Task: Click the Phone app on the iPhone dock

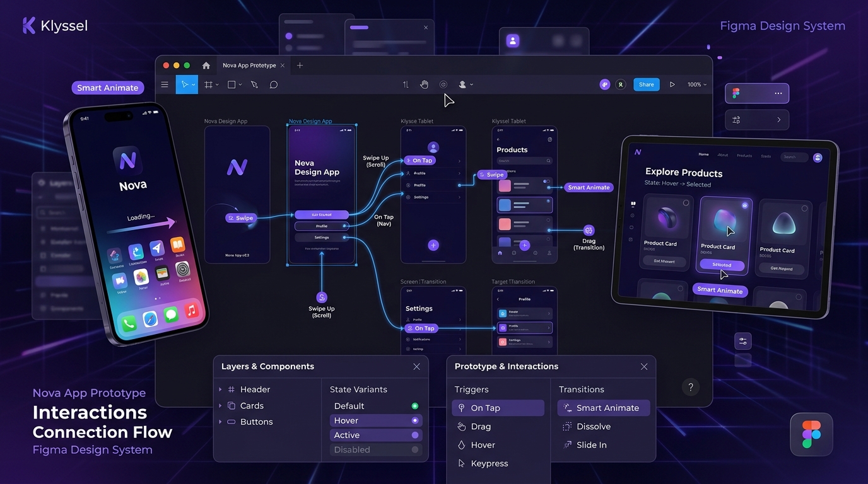Action: (129, 324)
